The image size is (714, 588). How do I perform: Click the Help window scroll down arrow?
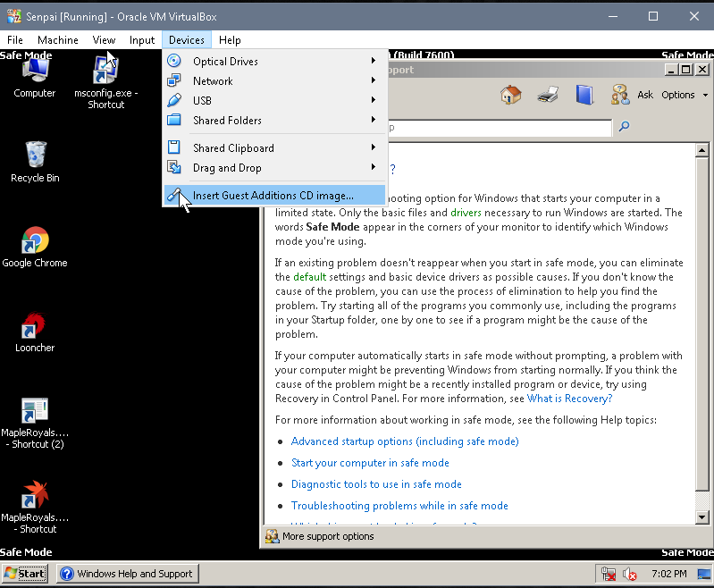tap(701, 517)
